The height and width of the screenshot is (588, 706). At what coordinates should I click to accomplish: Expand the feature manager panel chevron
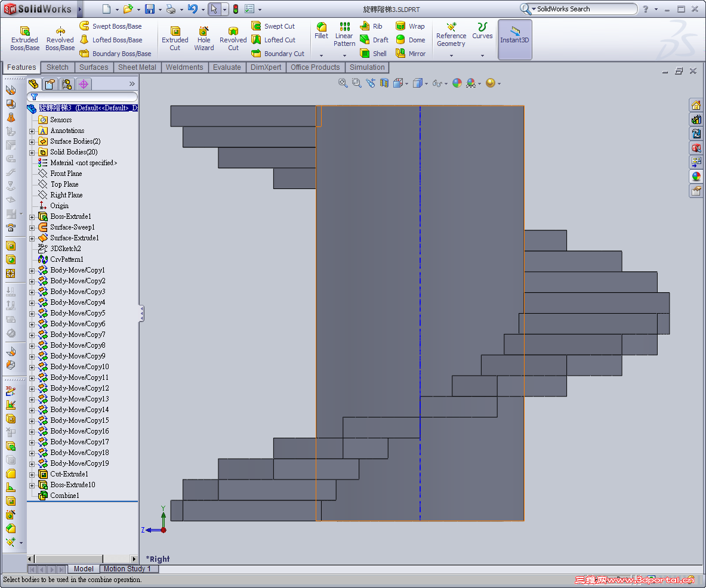(132, 83)
